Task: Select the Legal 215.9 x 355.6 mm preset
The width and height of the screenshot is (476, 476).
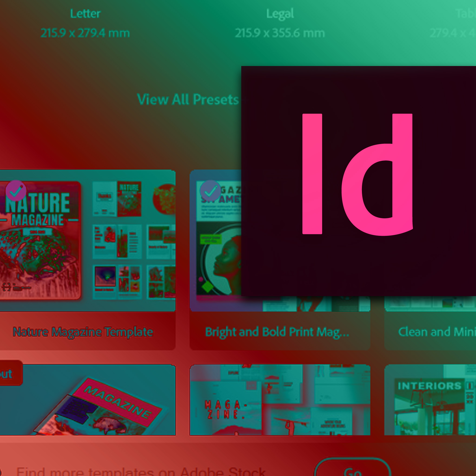Action: [280, 23]
